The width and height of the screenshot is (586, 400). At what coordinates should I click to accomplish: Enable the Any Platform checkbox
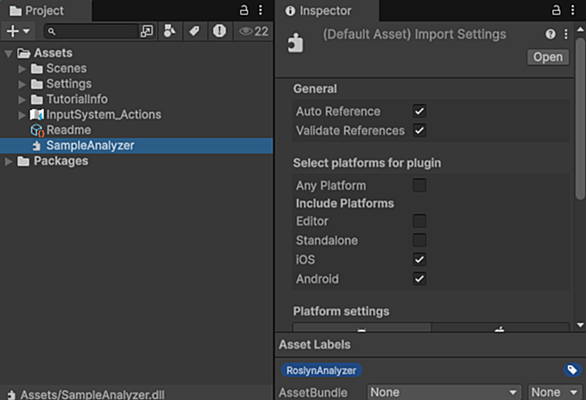pos(419,185)
